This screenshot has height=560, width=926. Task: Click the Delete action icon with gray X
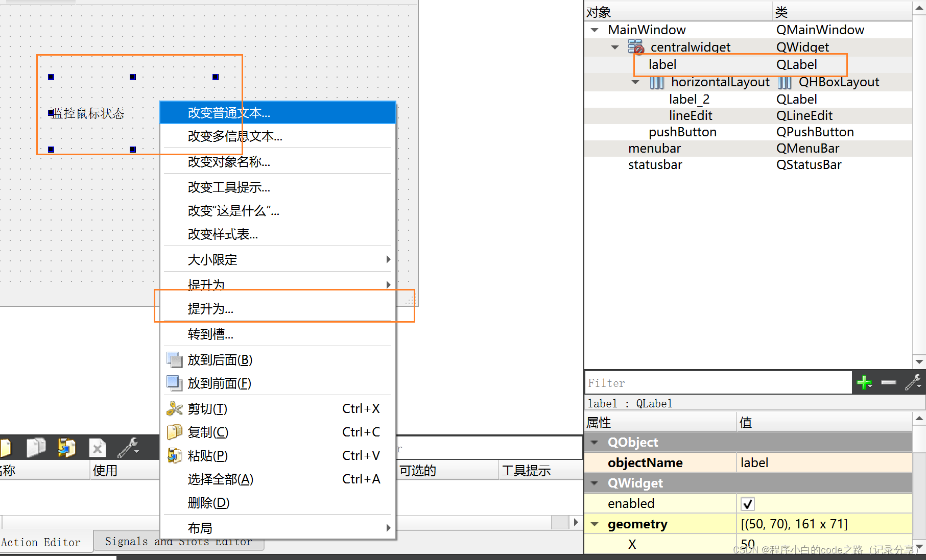[97, 448]
